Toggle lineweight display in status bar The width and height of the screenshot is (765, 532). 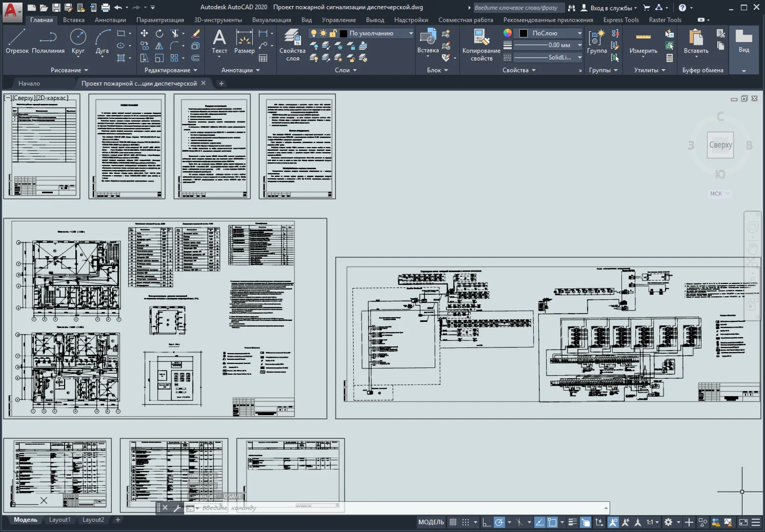click(x=573, y=522)
